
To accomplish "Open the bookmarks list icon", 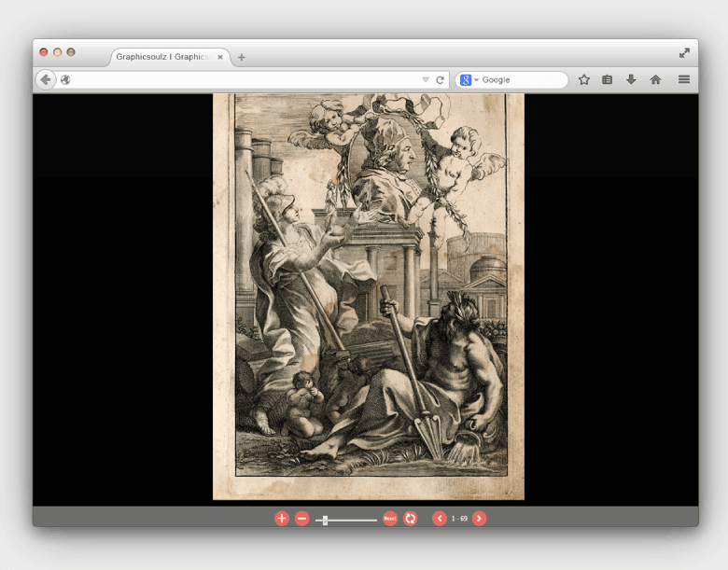I will (608, 80).
